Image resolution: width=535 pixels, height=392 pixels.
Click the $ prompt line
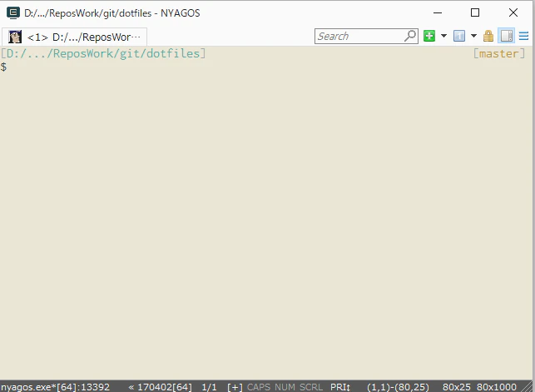[x=3, y=67]
